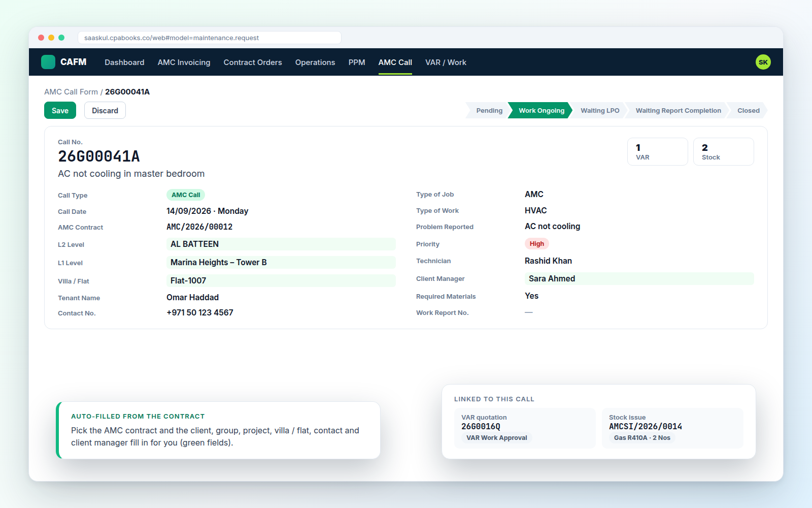Edit the Villa / Flat field Flat-1007
Viewport: 812px width, 508px height.
281,280
